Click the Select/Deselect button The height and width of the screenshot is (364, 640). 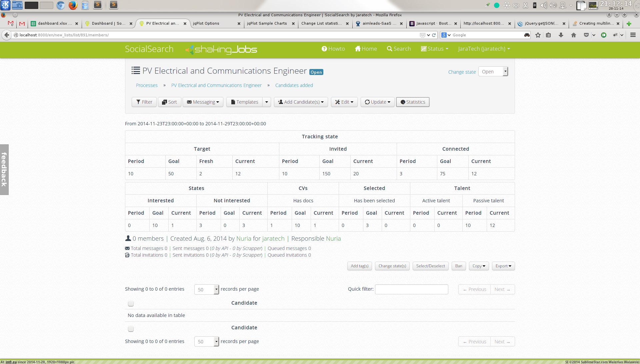[430, 266]
